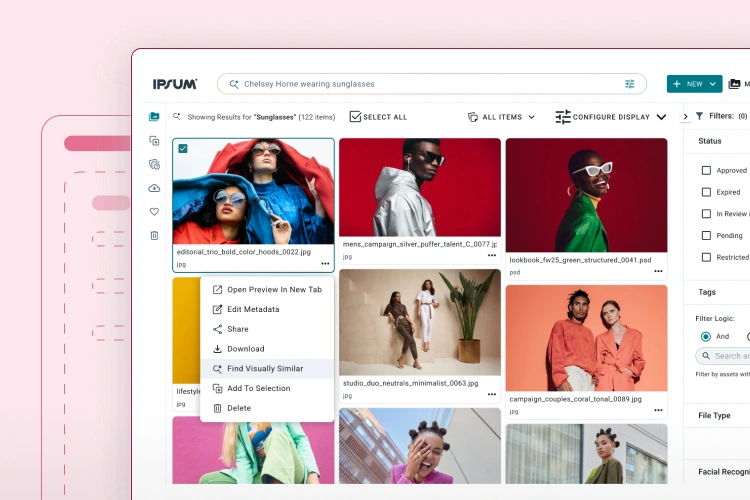Click the three-dot menu for studio_duo_neutrals_minimalist_0063.jpg
The width and height of the screenshot is (750, 500).
pos(491,394)
